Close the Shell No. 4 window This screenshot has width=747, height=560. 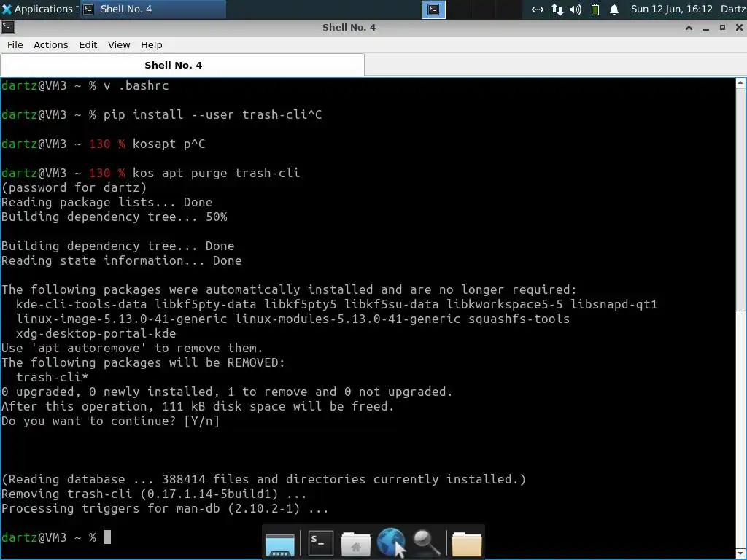click(739, 28)
